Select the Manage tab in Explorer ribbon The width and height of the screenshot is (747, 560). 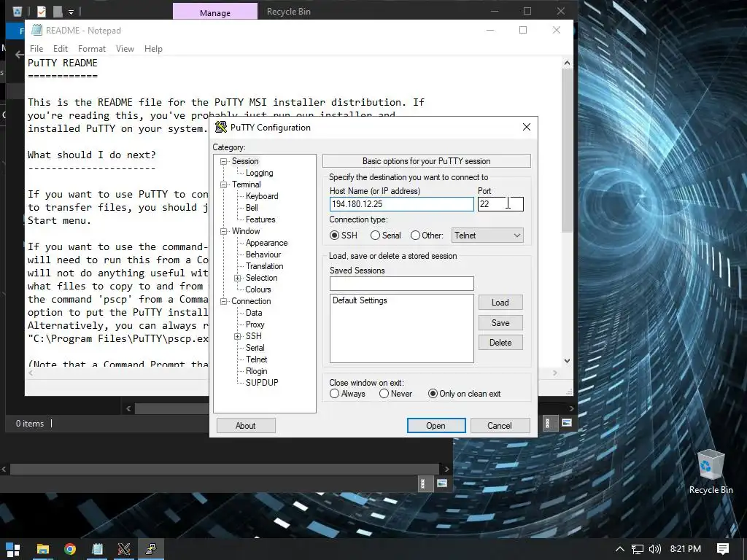point(215,12)
